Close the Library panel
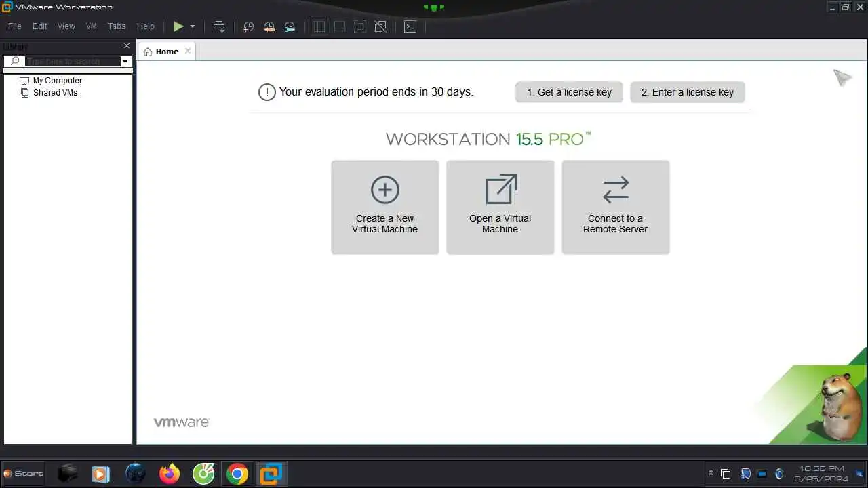The width and height of the screenshot is (868, 488). 126,46
